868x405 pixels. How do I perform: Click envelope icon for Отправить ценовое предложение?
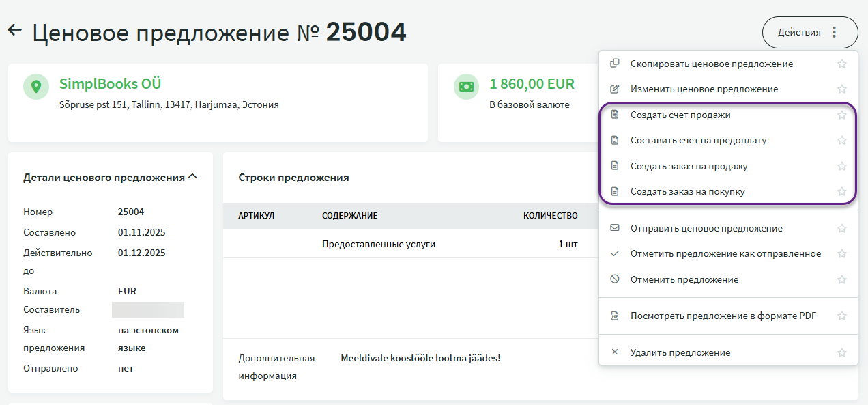tap(615, 228)
